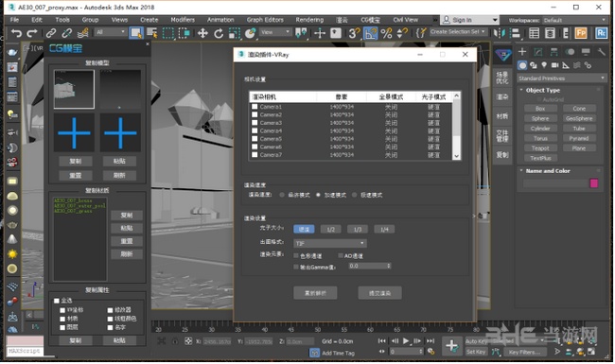Open the All selection filter dropdown
The image size is (615, 364).
click(111, 32)
